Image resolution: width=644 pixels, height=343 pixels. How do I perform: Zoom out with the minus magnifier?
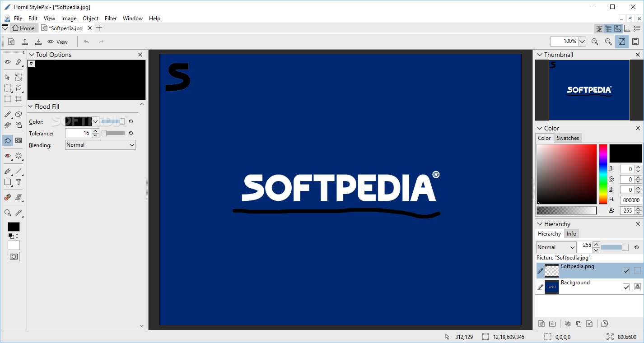[608, 42]
